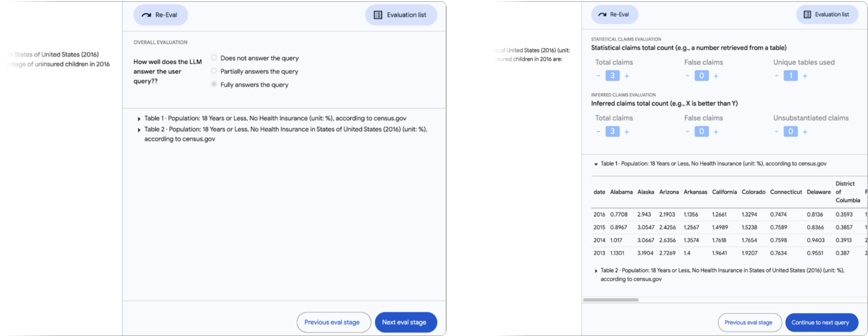Increase Unique tables used with plus

(x=805, y=76)
